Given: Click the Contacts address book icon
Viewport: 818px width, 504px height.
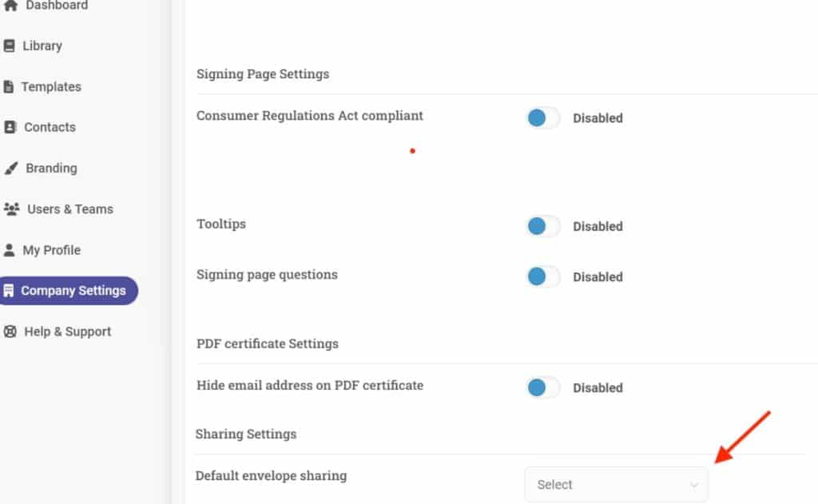Looking at the screenshot, I should (11, 127).
